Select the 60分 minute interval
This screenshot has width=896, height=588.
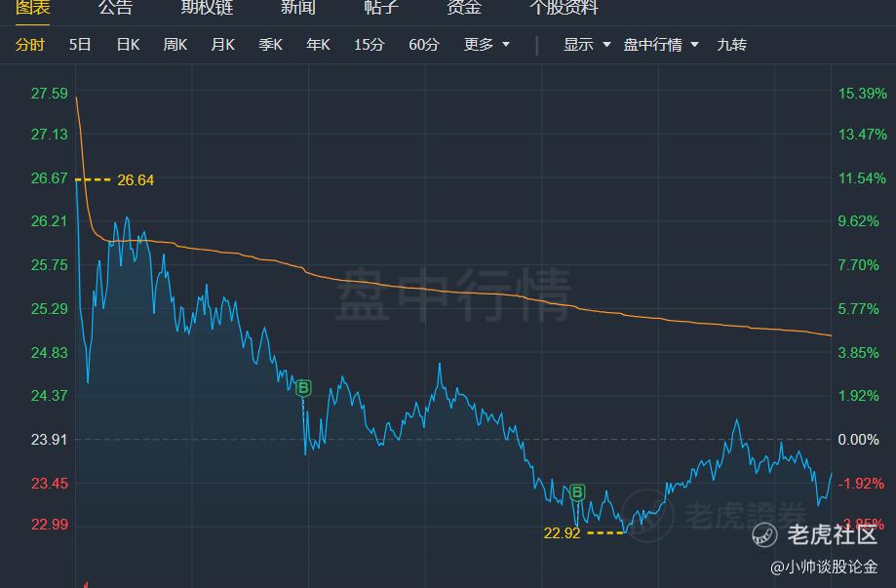click(x=424, y=45)
